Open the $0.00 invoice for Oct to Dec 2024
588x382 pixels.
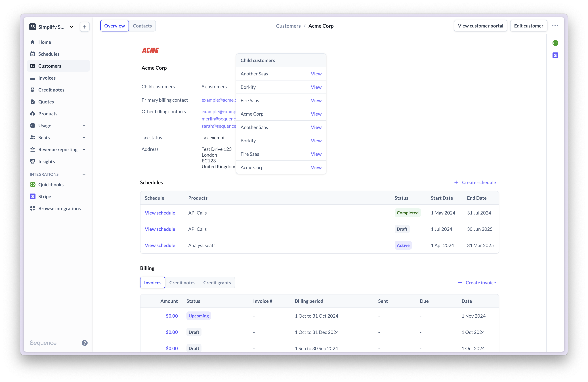click(x=172, y=332)
